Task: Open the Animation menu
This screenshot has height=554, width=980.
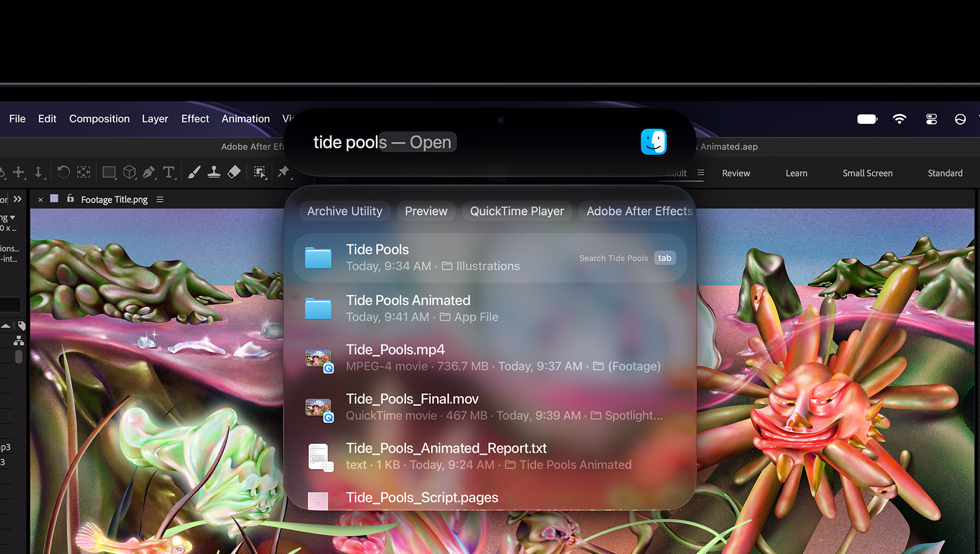Action: pos(245,119)
